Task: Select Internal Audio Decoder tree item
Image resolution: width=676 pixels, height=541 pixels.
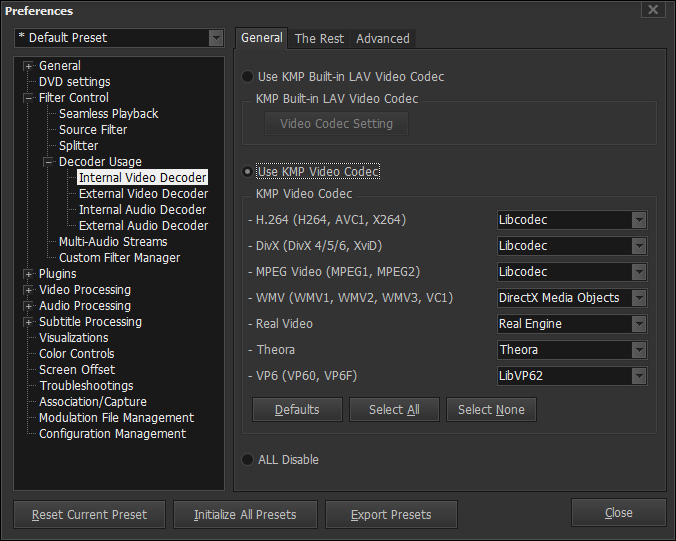Action: (x=143, y=210)
